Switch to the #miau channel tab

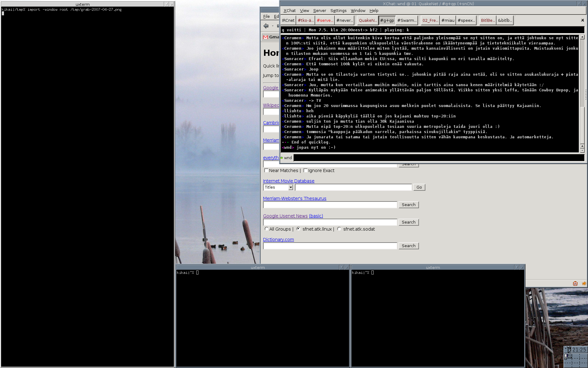coord(448,21)
